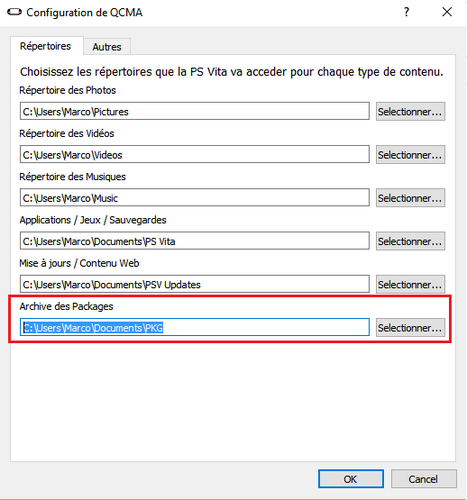The image size is (467, 500).
Task: Switch to the Autres tab
Action: coord(107,47)
